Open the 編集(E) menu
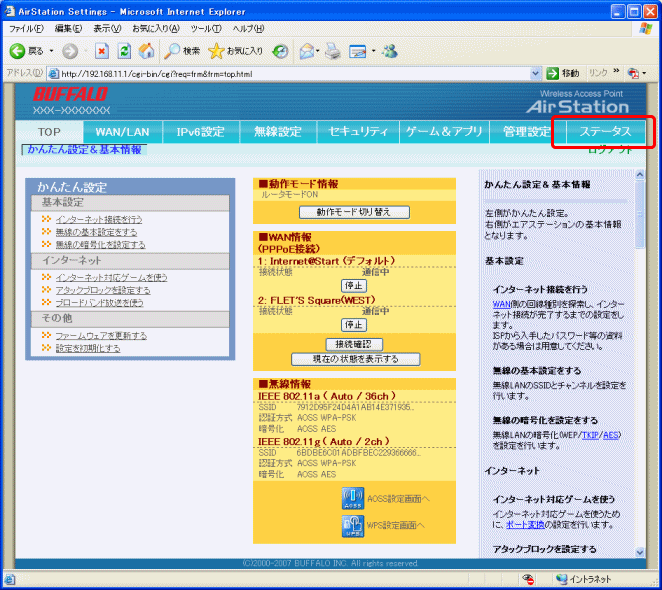Image resolution: width=662 pixels, height=590 pixels. point(68,28)
